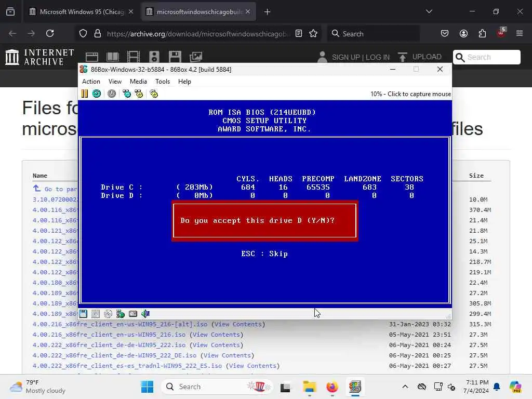Screen dimensions: 532x399
Task: Click the Firefox Search box
Action: pos(373,34)
